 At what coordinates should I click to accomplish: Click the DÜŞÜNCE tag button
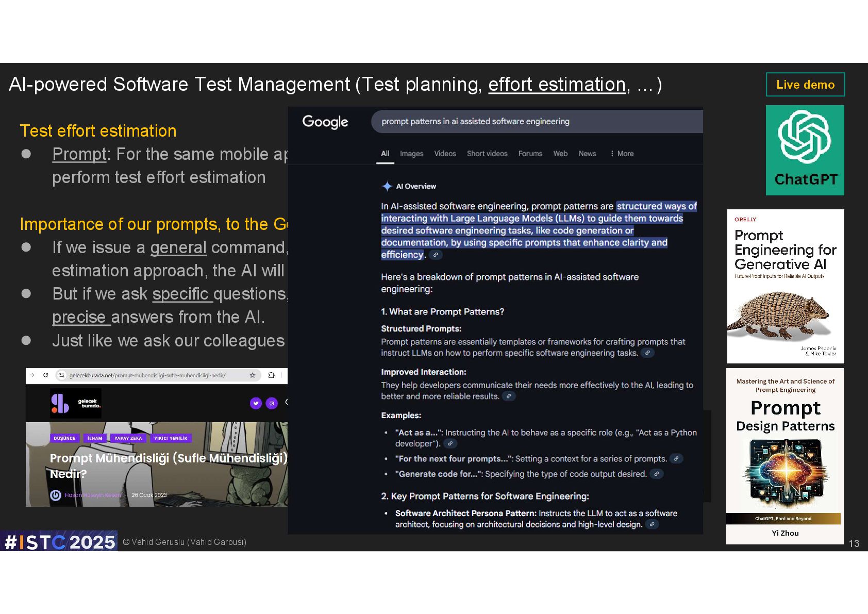point(64,438)
